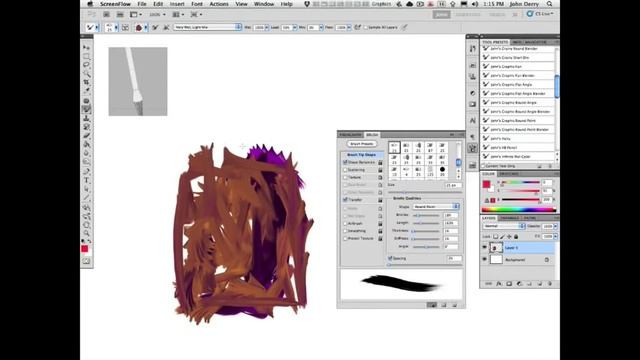Switch to the Channels tab
The height and width of the screenshot is (360, 640).
(x=510, y=218)
